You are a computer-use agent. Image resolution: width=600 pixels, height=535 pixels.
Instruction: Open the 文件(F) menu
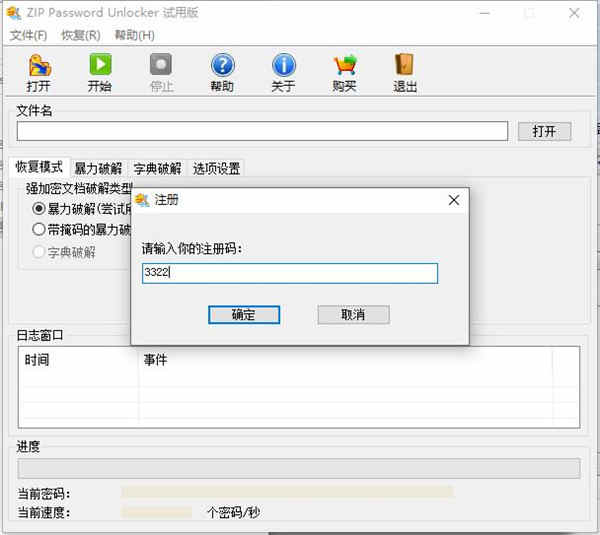coord(29,35)
